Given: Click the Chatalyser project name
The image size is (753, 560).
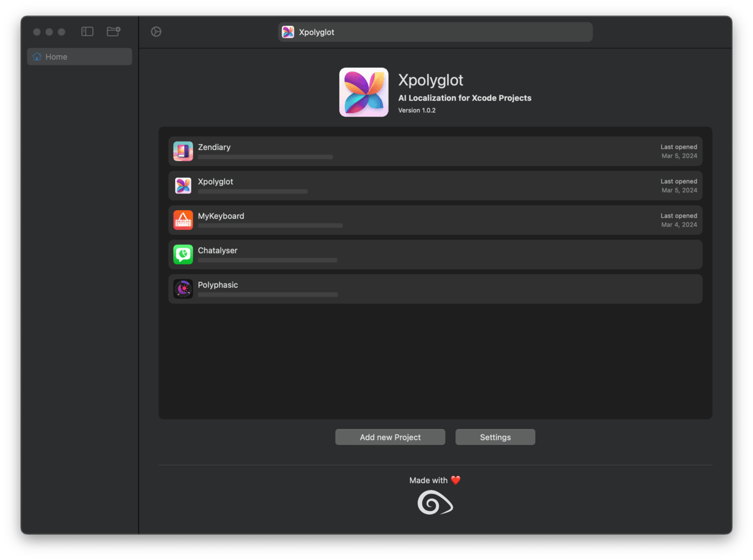Looking at the screenshot, I should click(218, 251).
